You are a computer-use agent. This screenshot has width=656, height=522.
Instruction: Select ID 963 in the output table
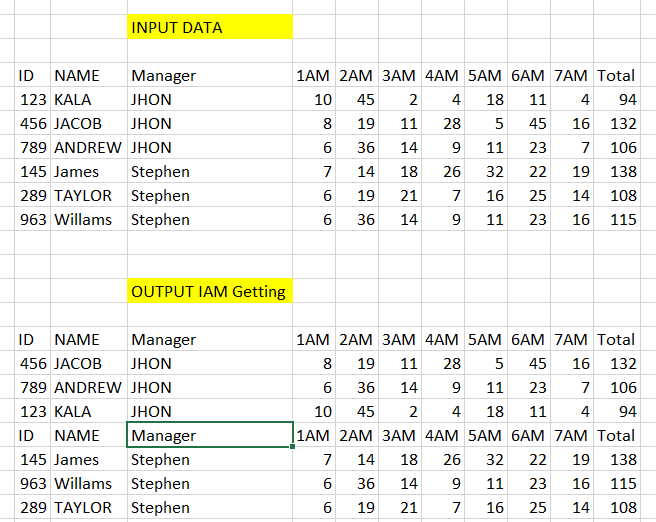coord(33,483)
